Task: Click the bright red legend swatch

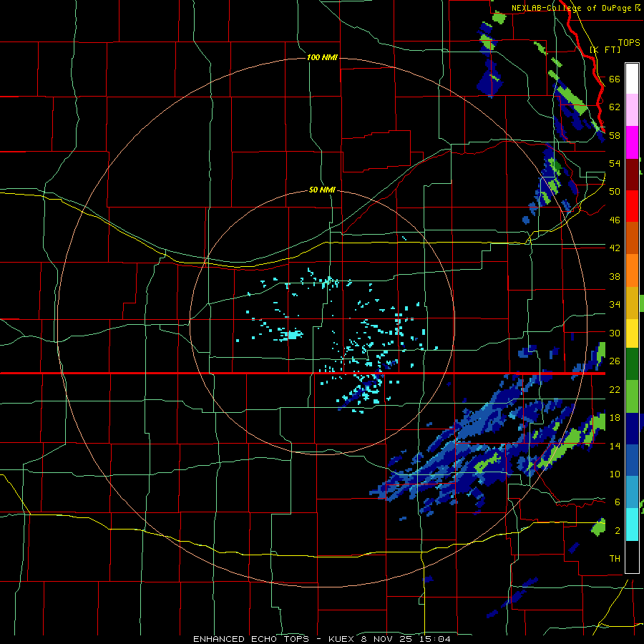Action: coord(632,206)
